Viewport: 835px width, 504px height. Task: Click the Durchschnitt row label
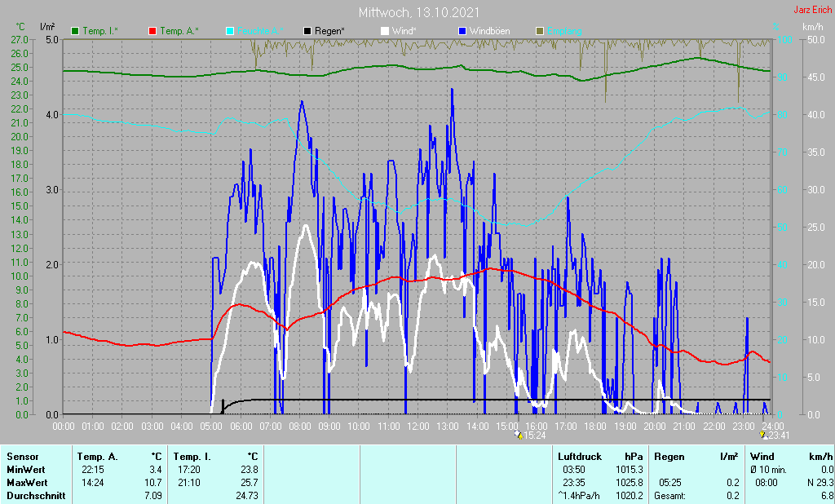[36, 496]
